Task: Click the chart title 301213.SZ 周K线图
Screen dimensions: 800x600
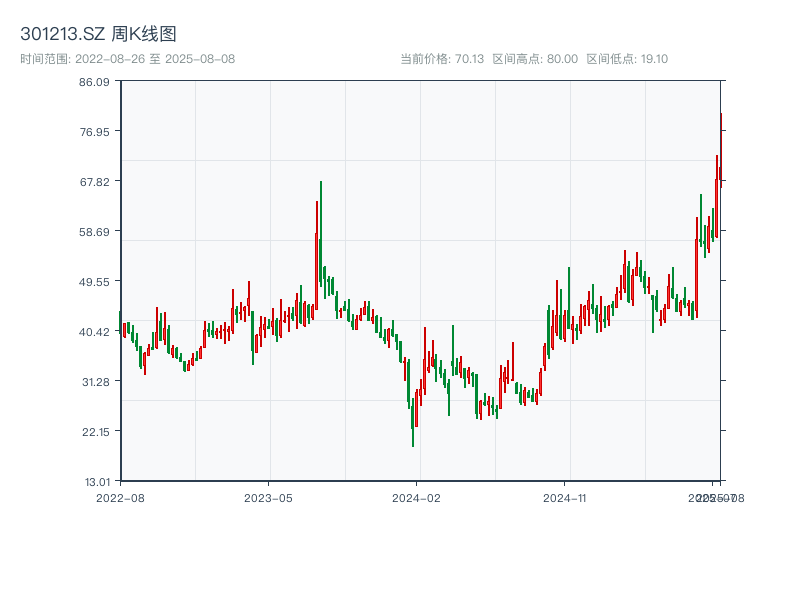Action: click(98, 34)
